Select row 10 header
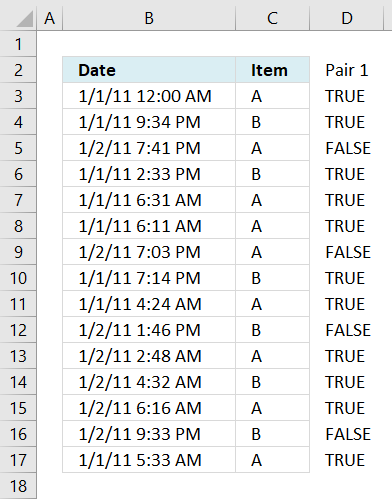 tap(18, 278)
